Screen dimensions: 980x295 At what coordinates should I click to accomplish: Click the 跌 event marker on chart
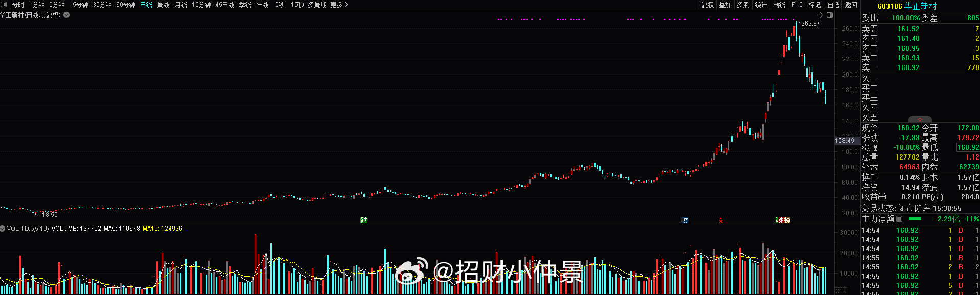364,220
